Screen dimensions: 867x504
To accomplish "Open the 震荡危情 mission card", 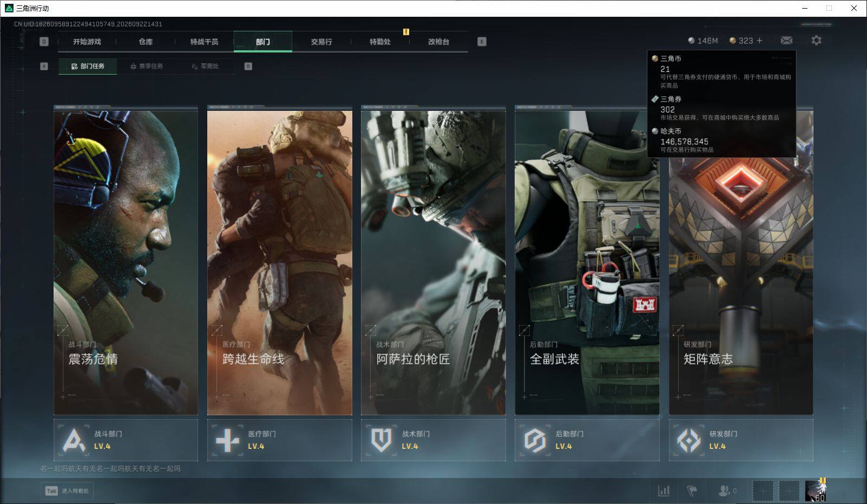I will tap(126, 261).
